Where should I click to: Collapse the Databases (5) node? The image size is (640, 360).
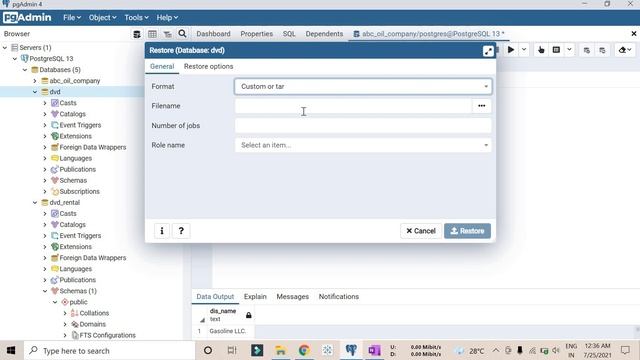[25, 70]
